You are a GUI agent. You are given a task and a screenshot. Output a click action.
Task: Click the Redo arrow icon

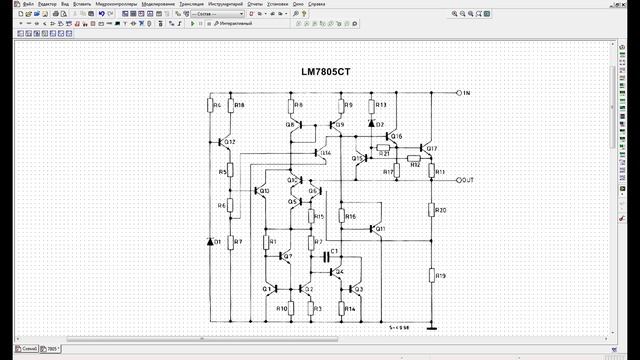point(110,14)
